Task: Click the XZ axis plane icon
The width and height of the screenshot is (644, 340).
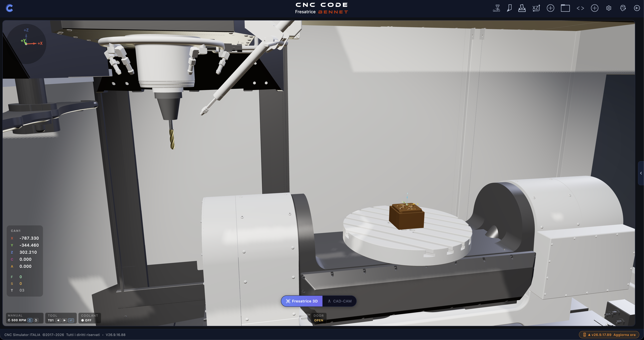Action: pyautogui.click(x=536, y=8)
